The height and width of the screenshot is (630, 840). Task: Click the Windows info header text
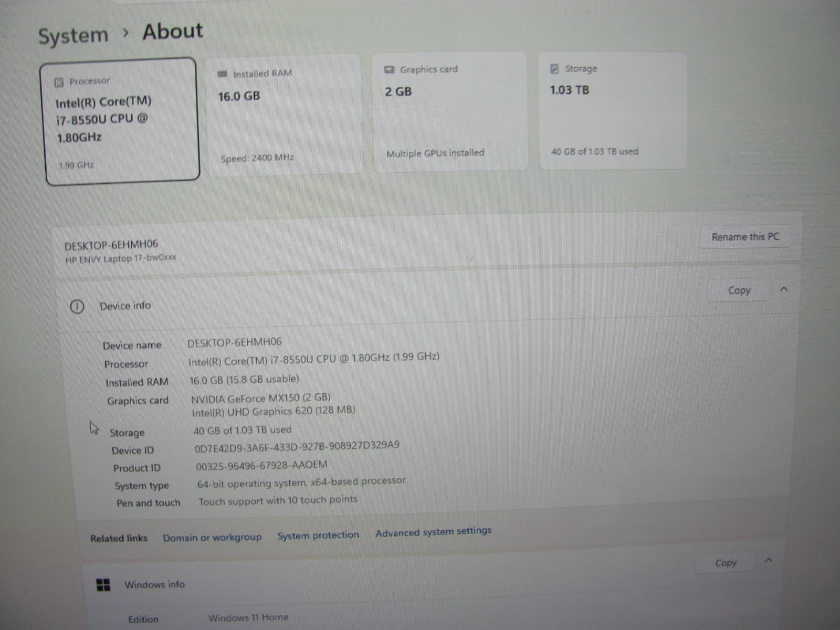point(154,584)
